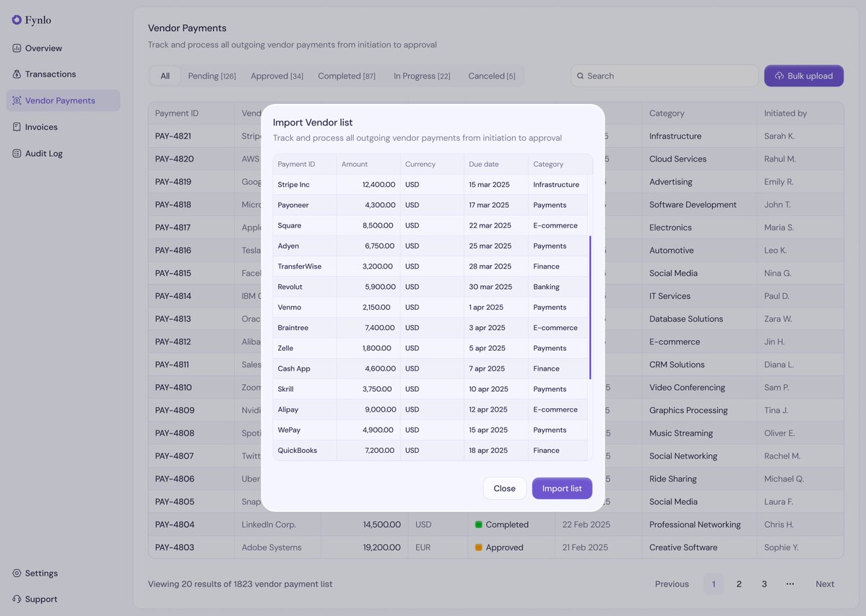The width and height of the screenshot is (866, 616).
Task: Click the Fynlo logo icon
Action: pyautogui.click(x=17, y=20)
